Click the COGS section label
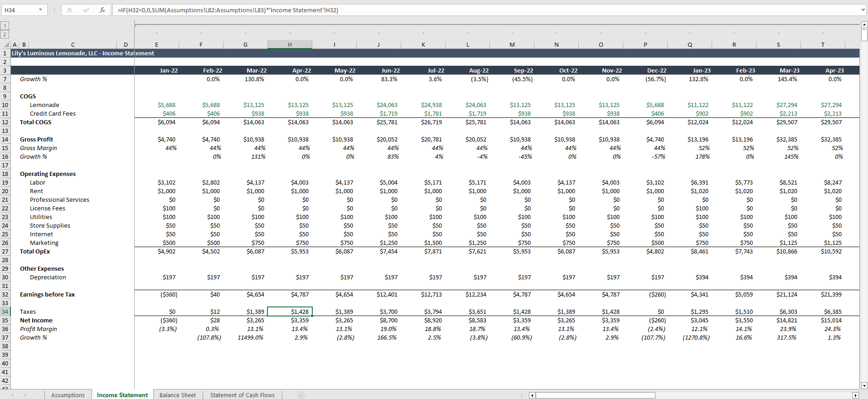This screenshot has height=399, width=868. tap(28, 96)
